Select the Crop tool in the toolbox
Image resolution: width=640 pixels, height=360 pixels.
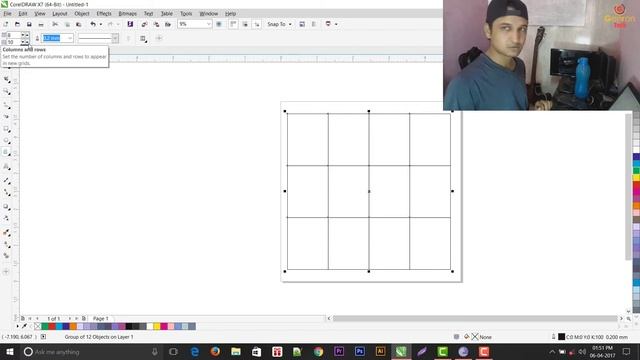(7, 79)
